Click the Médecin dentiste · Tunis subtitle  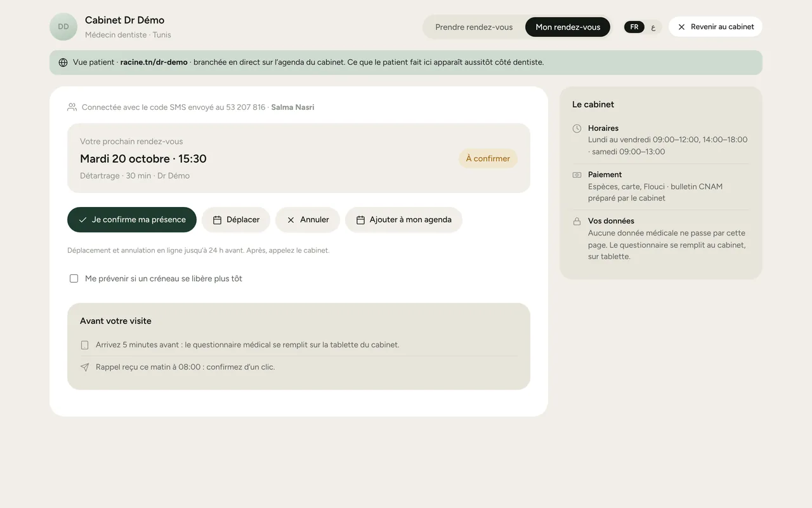[x=128, y=35]
